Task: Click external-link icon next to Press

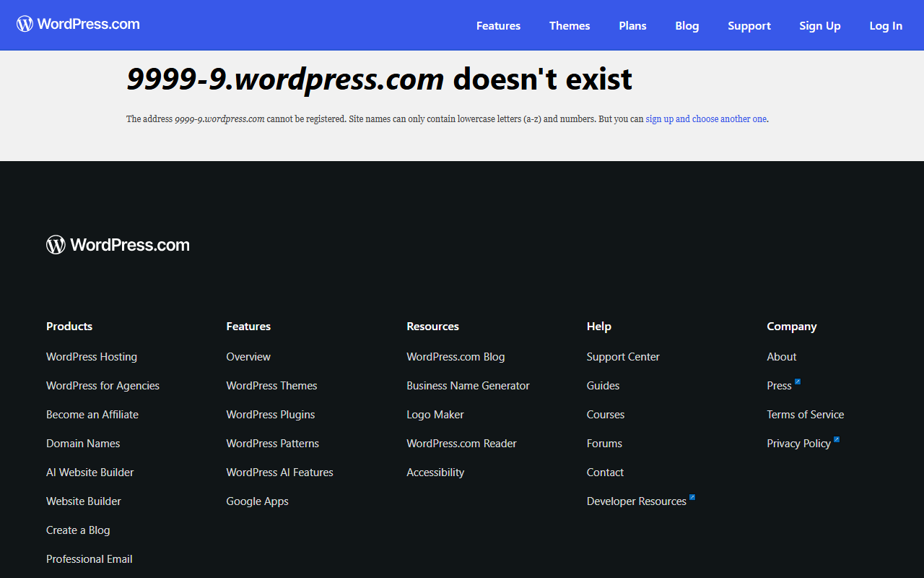Action: [798, 381]
